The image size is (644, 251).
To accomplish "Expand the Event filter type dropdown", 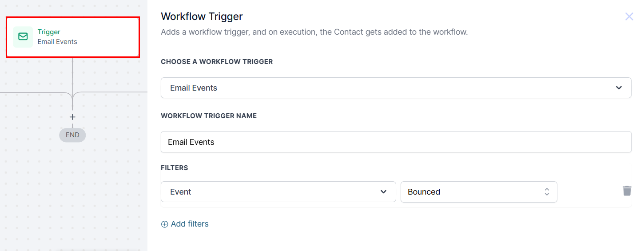I will click(278, 192).
